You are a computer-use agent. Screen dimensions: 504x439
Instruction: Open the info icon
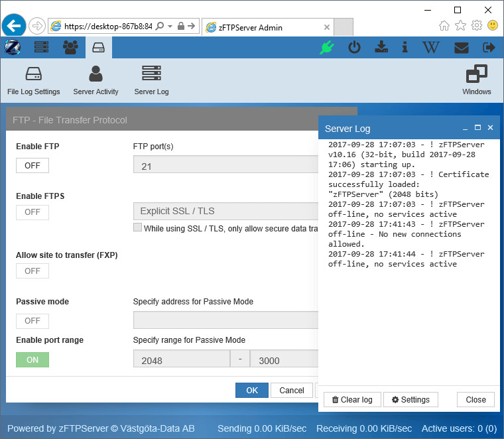[405, 47]
